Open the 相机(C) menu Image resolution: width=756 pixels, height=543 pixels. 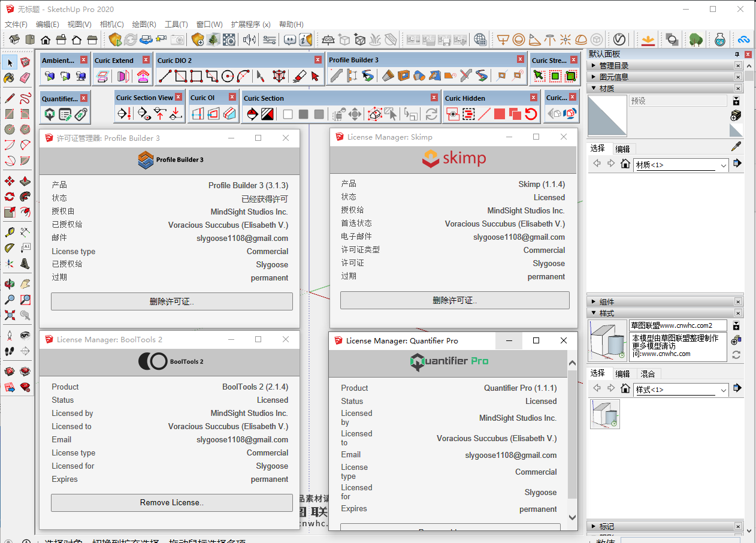point(111,25)
